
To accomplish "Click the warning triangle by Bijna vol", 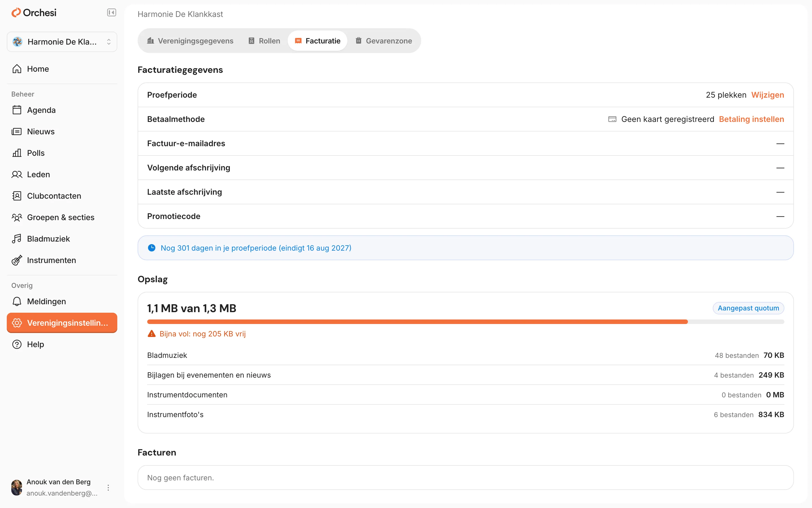I will (152, 334).
